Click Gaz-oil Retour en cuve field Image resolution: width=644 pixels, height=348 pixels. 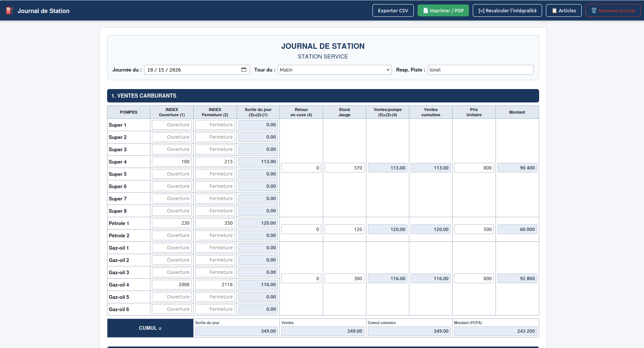point(301,279)
